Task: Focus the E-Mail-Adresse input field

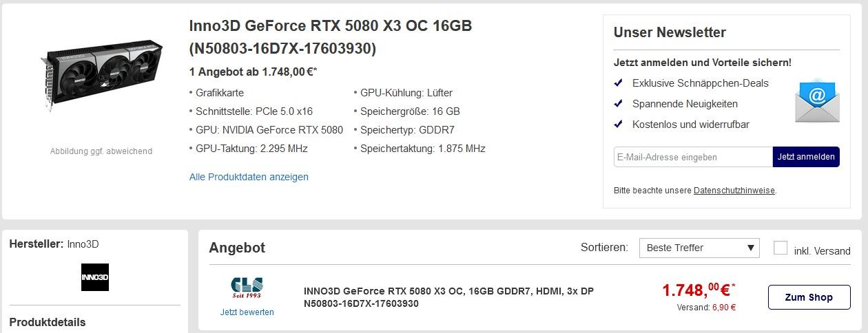Action: (692, 157)
